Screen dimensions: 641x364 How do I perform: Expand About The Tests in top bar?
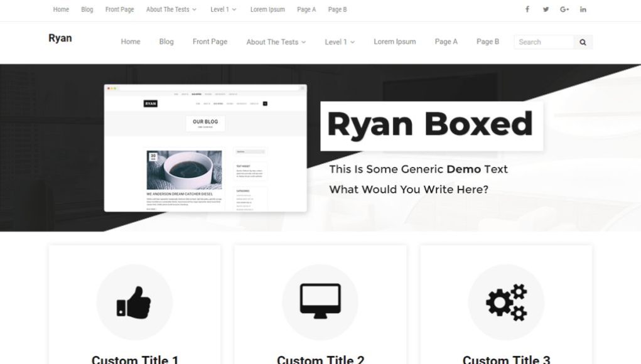pos(171,9)
